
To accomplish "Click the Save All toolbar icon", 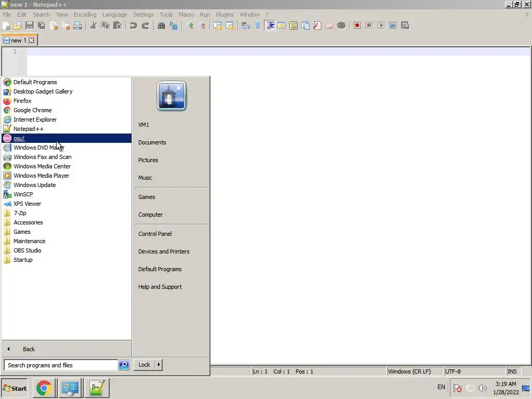I will click(42, 26).
